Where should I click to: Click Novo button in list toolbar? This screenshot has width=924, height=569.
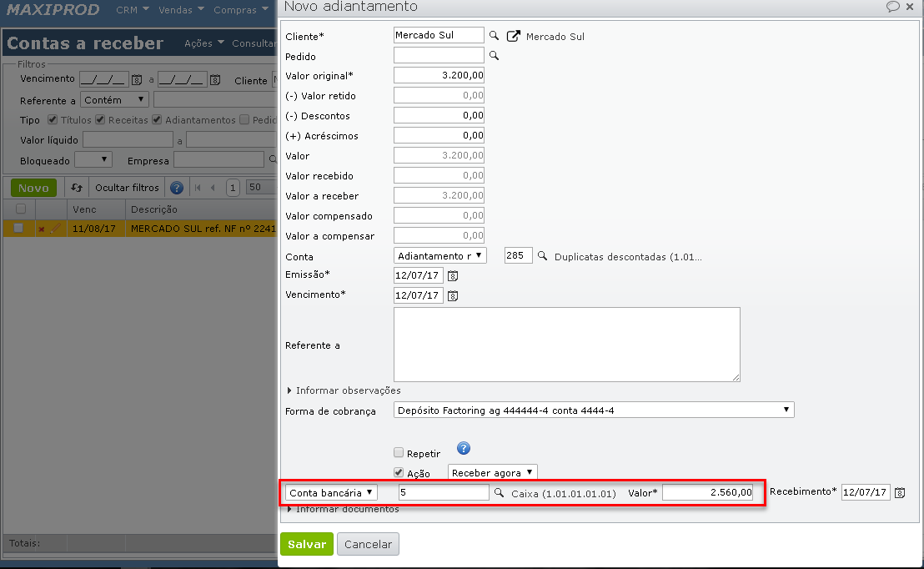click(33, 188)
